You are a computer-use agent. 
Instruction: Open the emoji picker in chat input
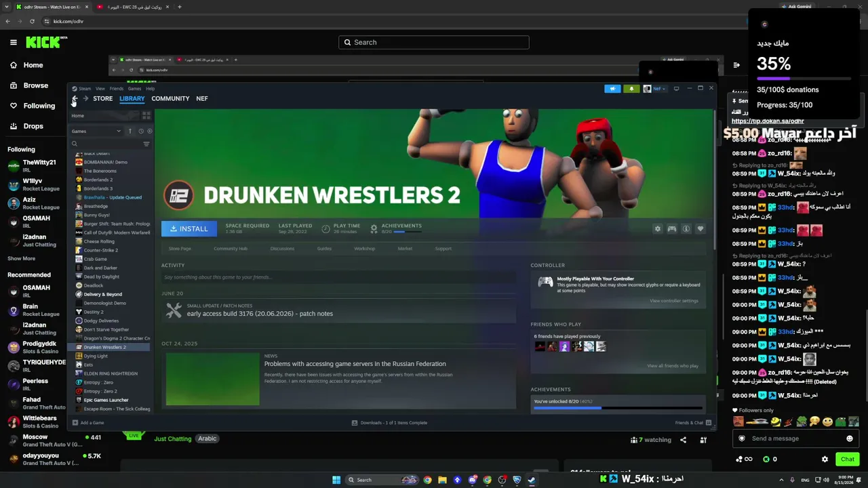pyautogui.click(x=850, y=439)
